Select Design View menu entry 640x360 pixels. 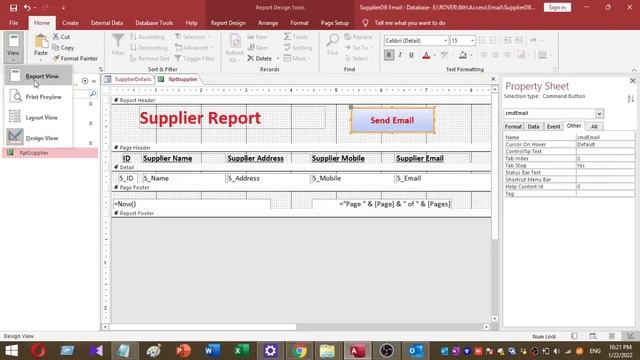tap(38, 138)
